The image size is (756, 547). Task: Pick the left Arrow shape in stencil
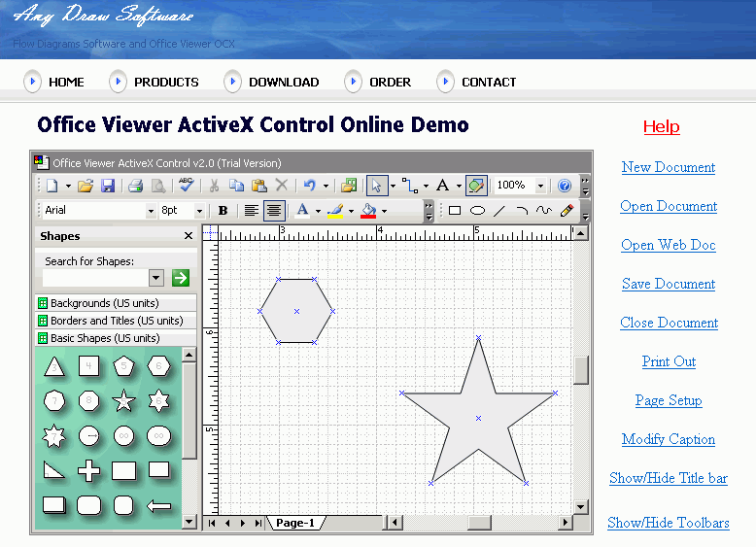[x=158, y=506]
